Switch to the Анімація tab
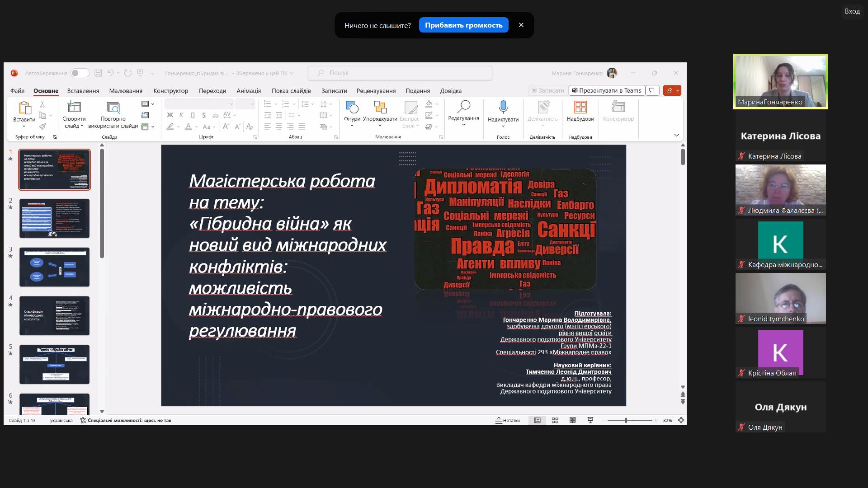The image size is (868, 488). pyautogui.click(x=249, y=91)
